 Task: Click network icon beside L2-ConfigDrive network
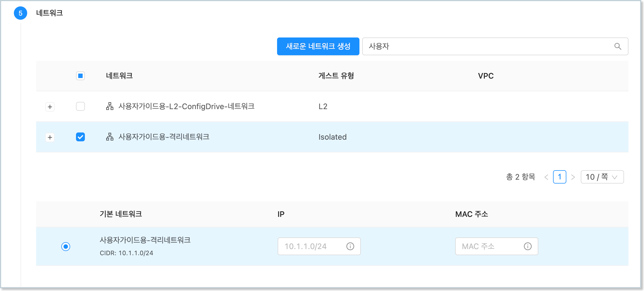pos(110,106)
